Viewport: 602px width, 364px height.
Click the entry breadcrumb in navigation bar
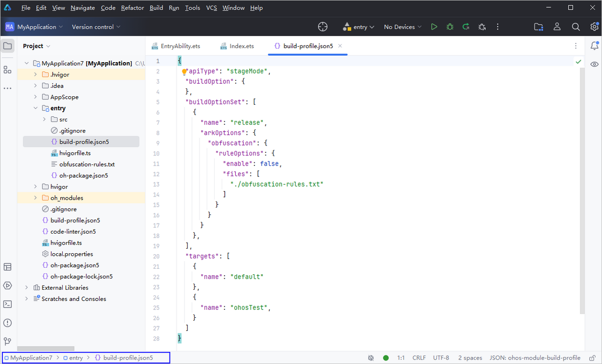pyautogui.click(x=76, y=358)
